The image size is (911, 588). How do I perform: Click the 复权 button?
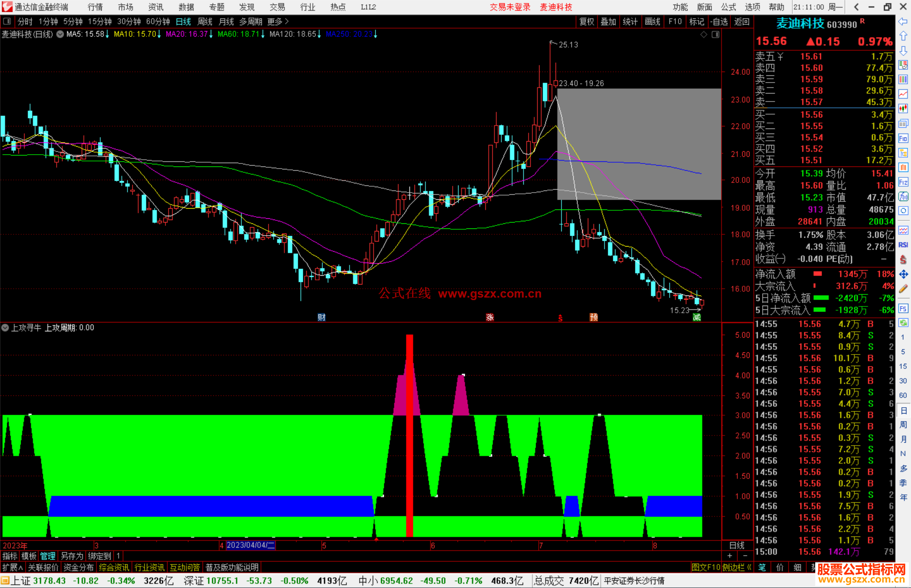[586, 21]
